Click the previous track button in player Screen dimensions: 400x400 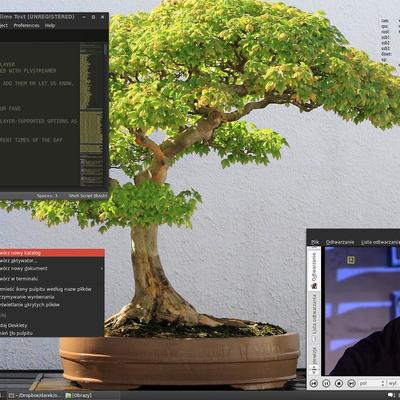(314, 384)
